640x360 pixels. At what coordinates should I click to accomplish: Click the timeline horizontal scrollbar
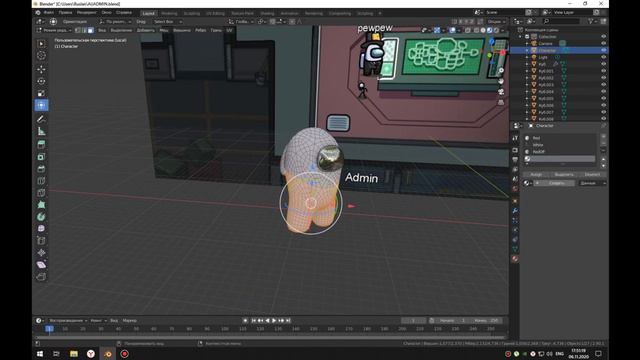coord(270,337)
